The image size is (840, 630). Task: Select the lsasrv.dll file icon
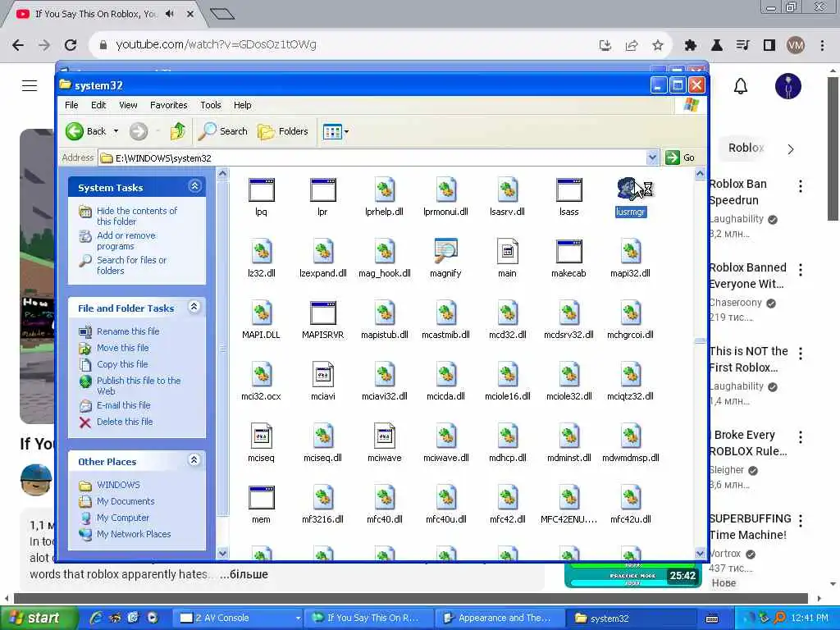pyautogui.click(x=507, y=189)
